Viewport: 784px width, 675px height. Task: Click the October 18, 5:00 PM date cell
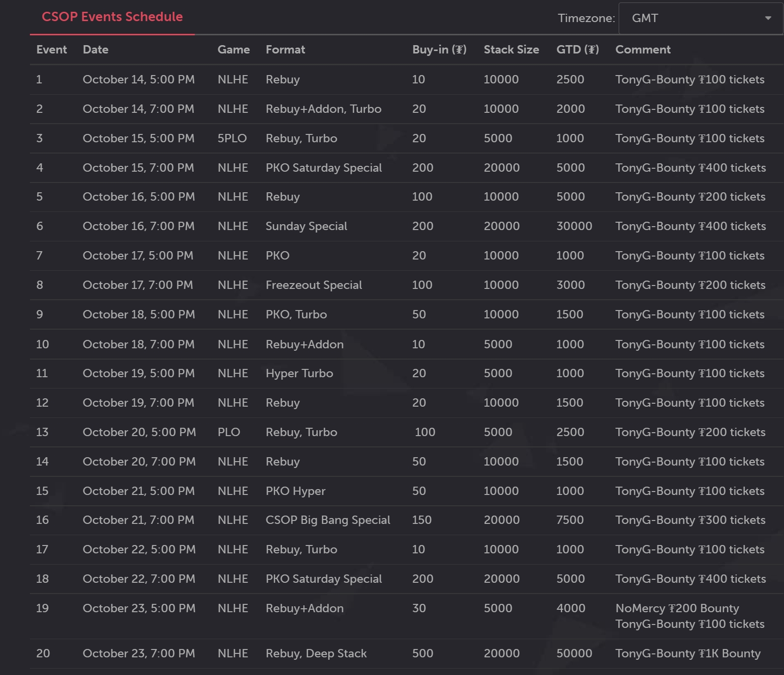139,314
